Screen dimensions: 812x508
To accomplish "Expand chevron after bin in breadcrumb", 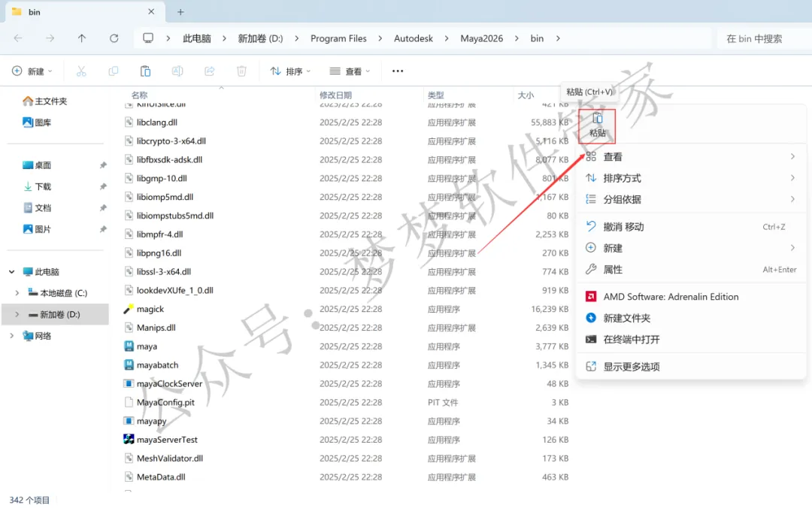I will click(558, 38).
